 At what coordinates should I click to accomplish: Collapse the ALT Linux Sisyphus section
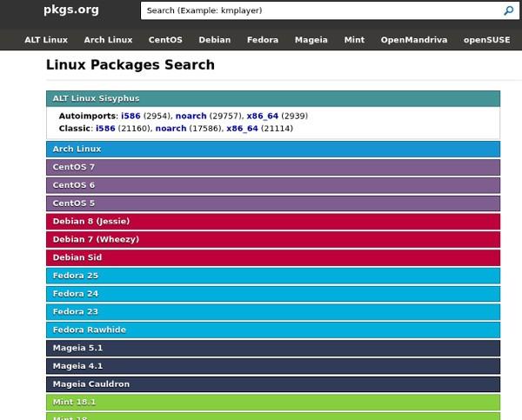pos(273,98)
